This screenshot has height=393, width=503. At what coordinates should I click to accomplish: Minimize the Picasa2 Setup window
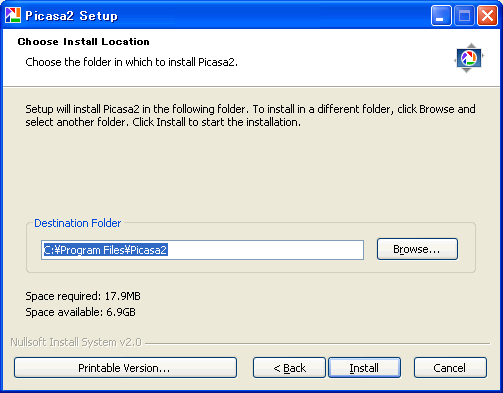click(441, 15)
